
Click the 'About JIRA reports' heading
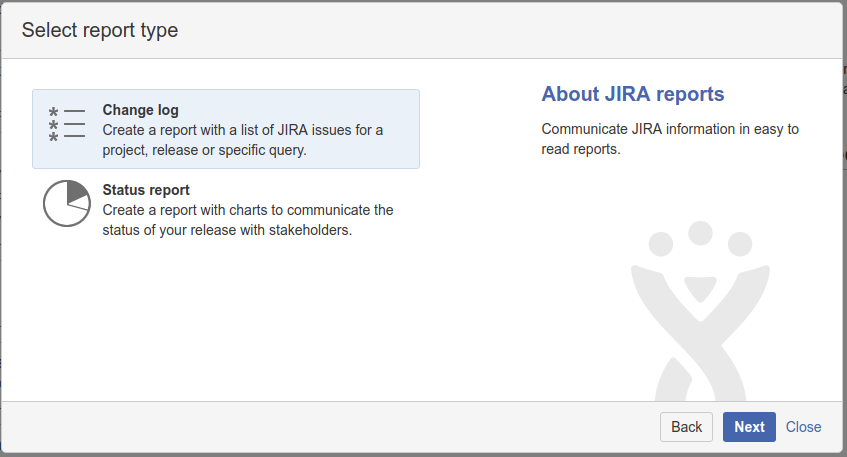point(633,94)
